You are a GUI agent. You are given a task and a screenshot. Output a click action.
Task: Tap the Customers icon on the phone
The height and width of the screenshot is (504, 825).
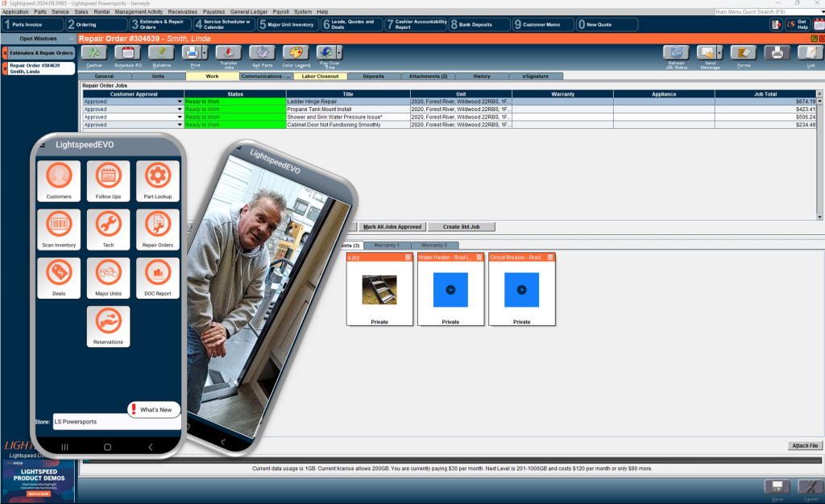click(x=59, y=181)
